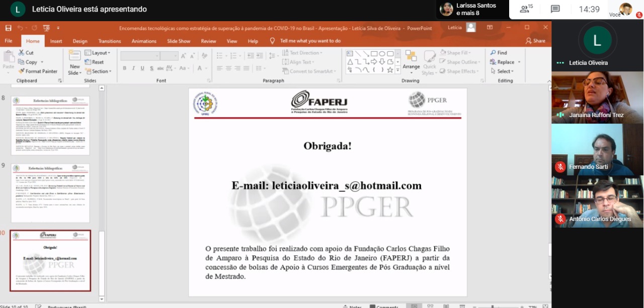Click the Tell me lightbulb icon
The image size is (644, 308).
click(273, 41)
